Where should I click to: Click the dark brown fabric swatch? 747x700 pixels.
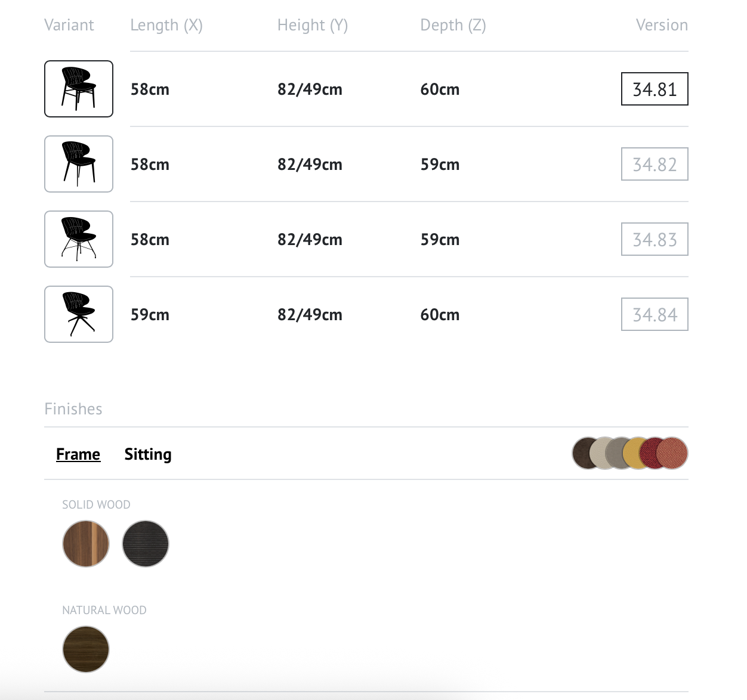(x=581, y=453)
